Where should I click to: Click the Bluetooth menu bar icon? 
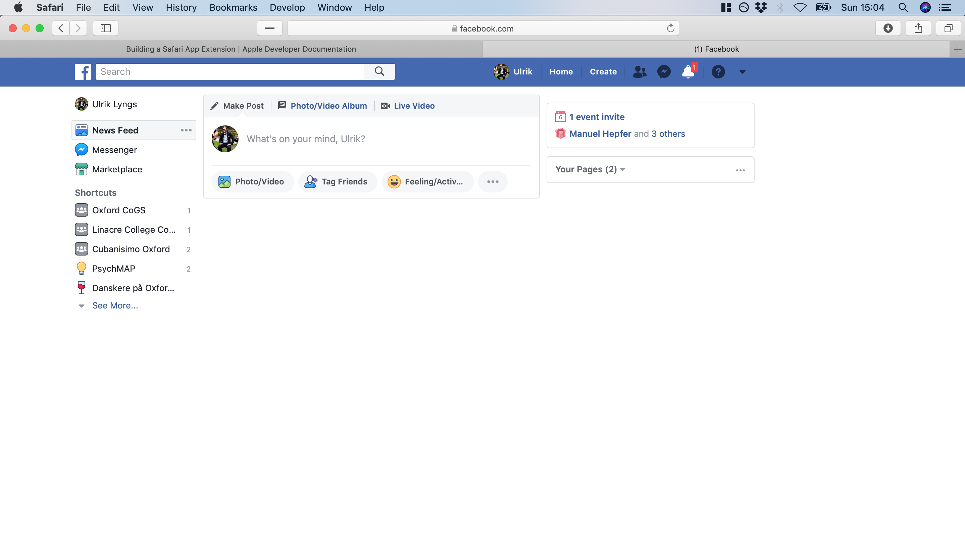pos(780,7)
